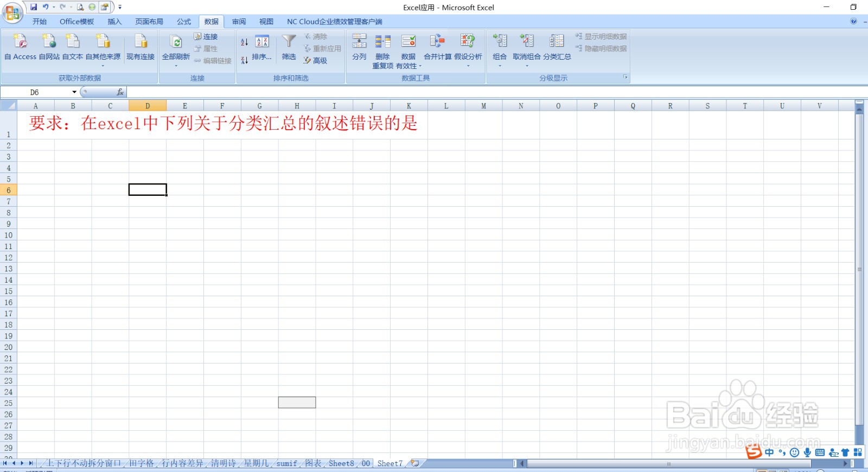Click Remove Duplicates (删除重复项)
The image size is (868, 472).
(x=382, y=50)
